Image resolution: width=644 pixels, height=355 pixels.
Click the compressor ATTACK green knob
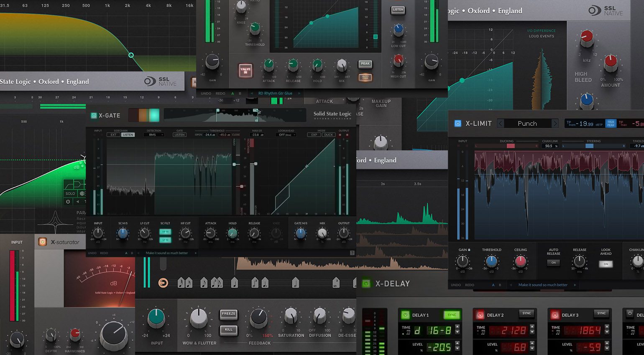coord(268,65)
